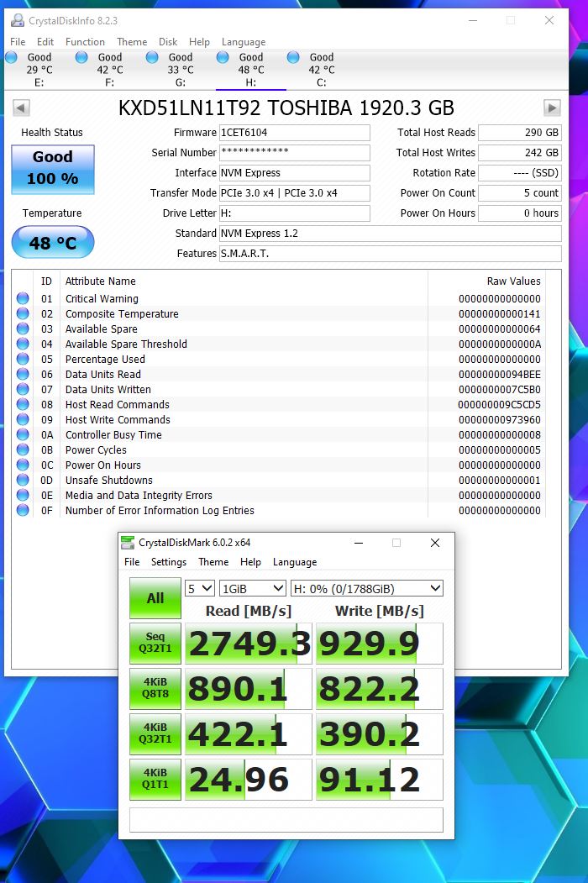The width and height of the screenshot is (588, 883).
Task: Click the Total Host Writes value 242 GB
Action: 520,153
